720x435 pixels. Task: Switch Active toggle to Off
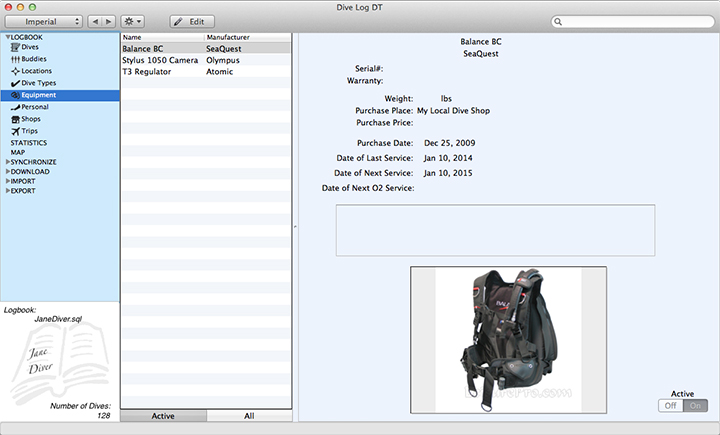pos(671,405)
